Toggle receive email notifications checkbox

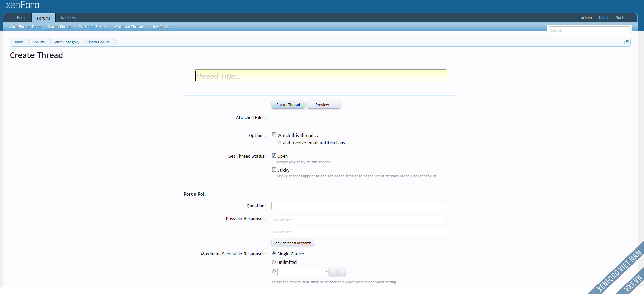point(279,142)
